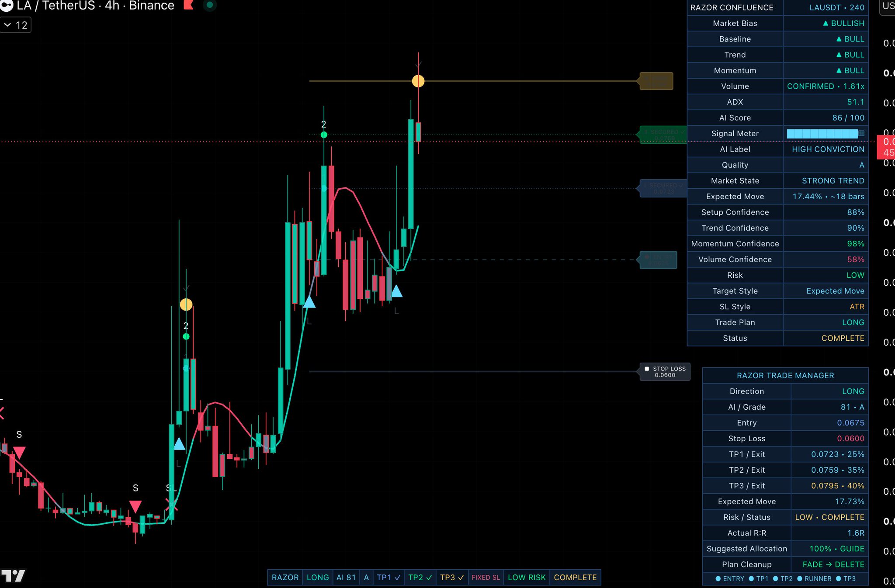The image size is (895, 588).
Task: Click the red X stop-loss marker labeled SL
Action: [171, 505]
